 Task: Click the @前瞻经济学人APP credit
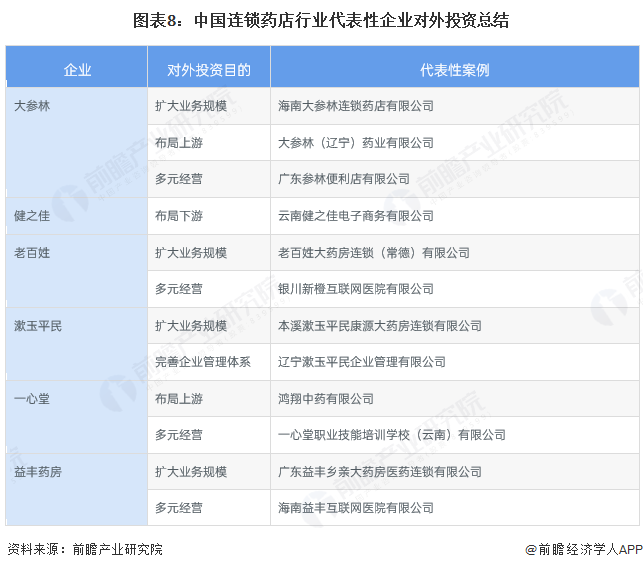[x=584, y=549]
